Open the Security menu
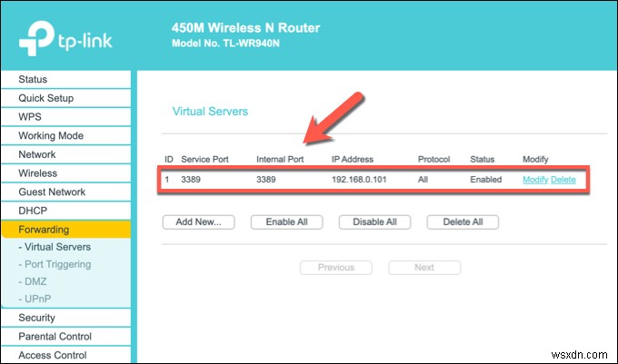This screenshot has width=618, height=364. pos(65,318)
